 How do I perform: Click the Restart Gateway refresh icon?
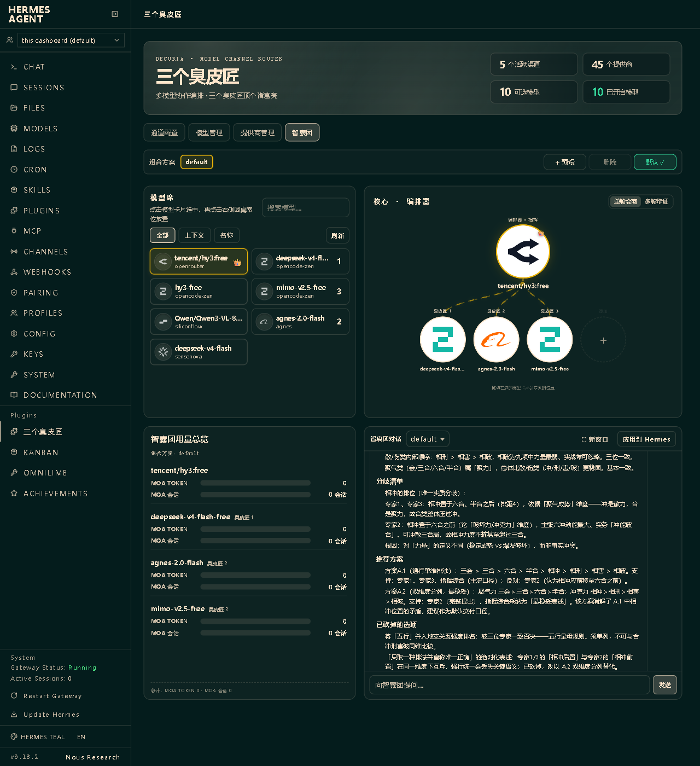coord(14,696)
